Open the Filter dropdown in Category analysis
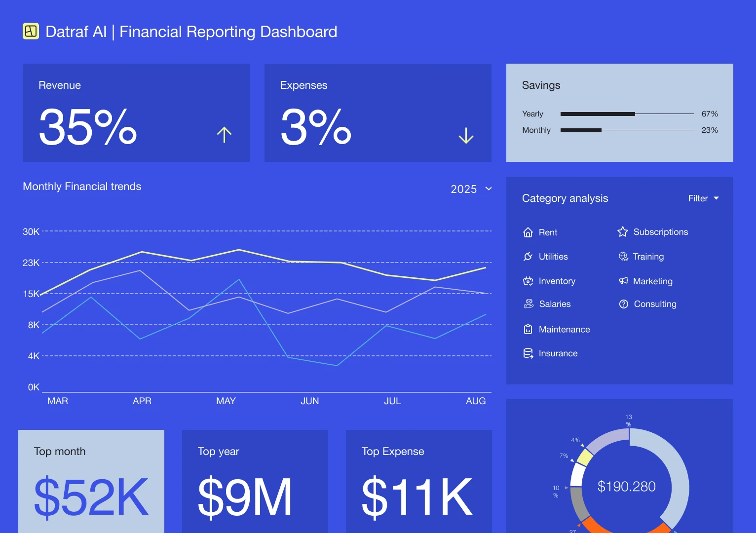 (x=704, y=198)
